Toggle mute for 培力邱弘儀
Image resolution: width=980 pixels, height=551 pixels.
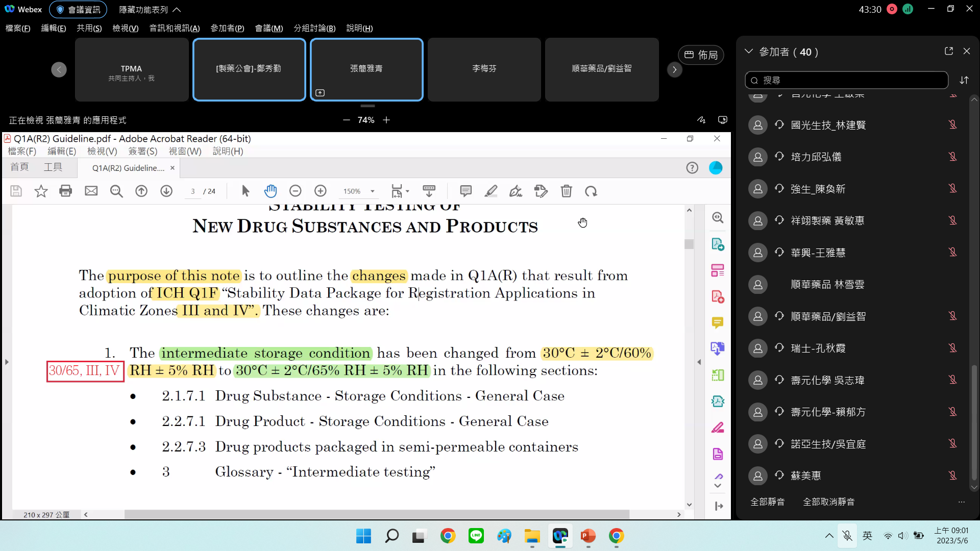952,157
